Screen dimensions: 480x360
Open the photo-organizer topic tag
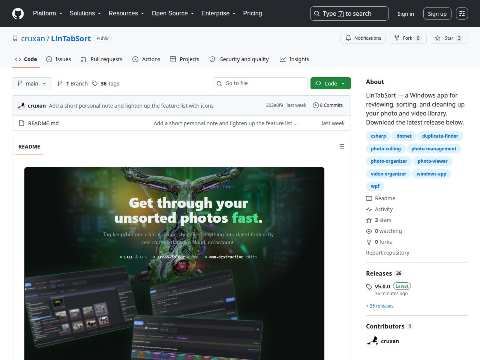click(389, 161)
